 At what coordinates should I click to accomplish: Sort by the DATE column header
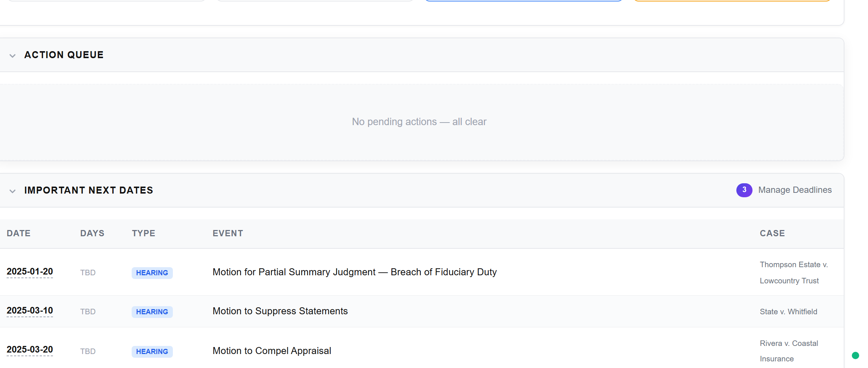coord(18,233)
